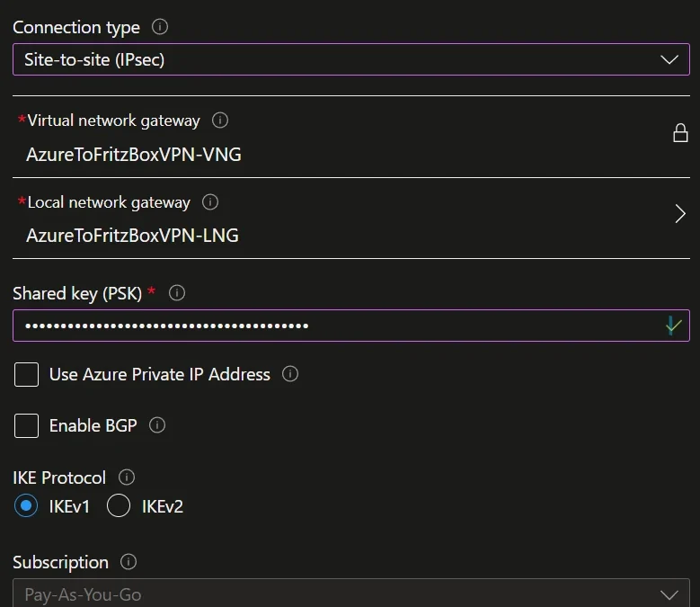Enable the BGP checkbox

tap(26, 425)
